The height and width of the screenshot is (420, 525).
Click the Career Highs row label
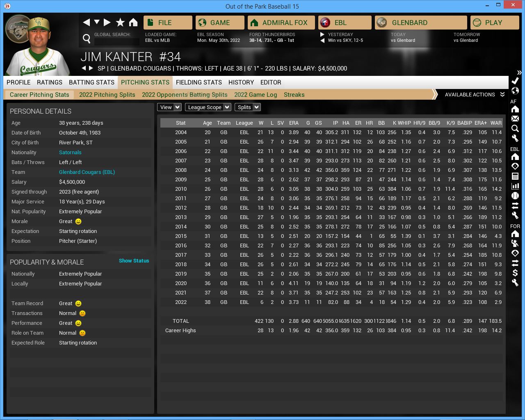180,330
